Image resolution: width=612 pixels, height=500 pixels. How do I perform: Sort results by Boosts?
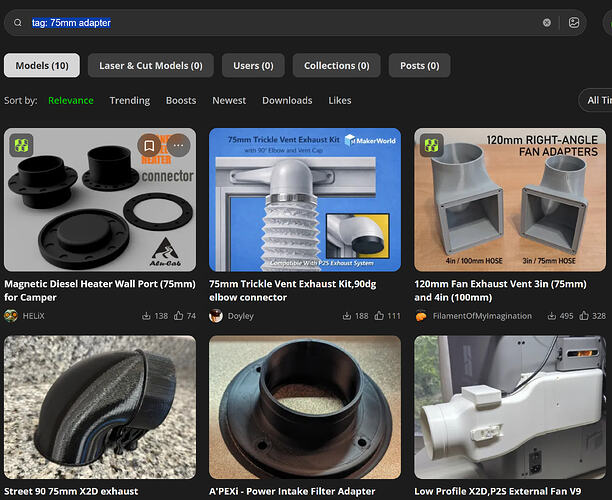click(181, 101)
